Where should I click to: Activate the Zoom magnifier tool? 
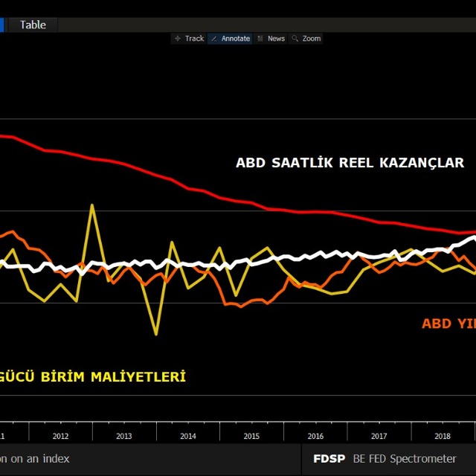306,39
